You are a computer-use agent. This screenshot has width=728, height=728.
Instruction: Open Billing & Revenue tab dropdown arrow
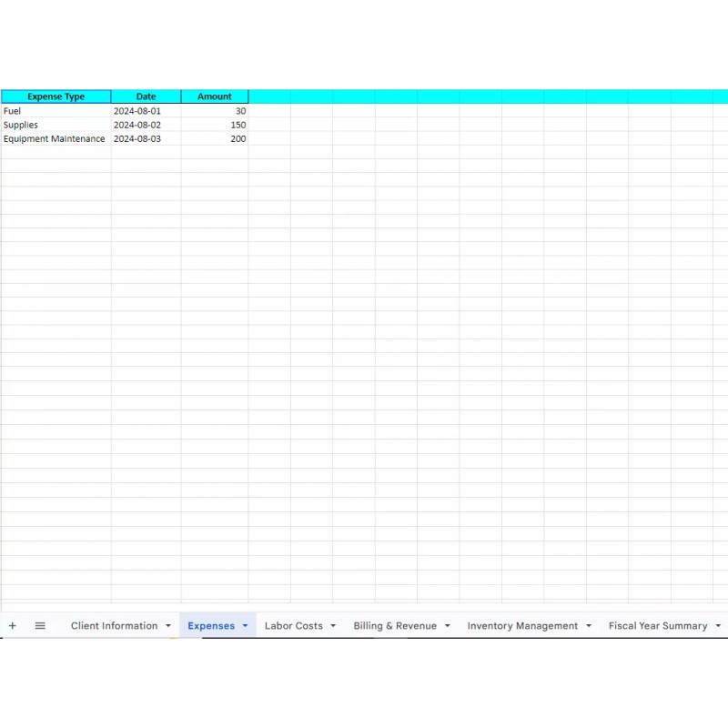pos(447,626)
